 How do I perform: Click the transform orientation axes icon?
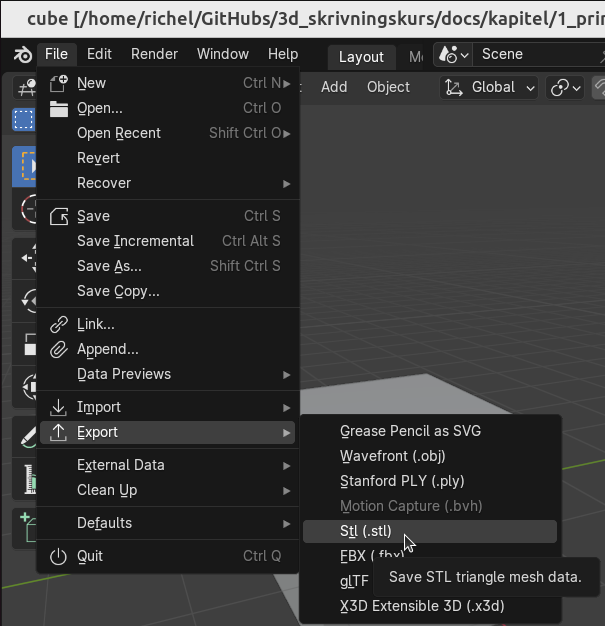[x=454, y=87]
